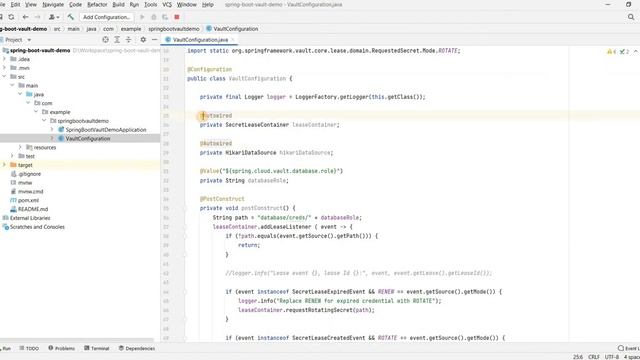Screen dimensions: 640x360
Task: Click the Project panel horizontal scrollbar
Action: point(78,340)
